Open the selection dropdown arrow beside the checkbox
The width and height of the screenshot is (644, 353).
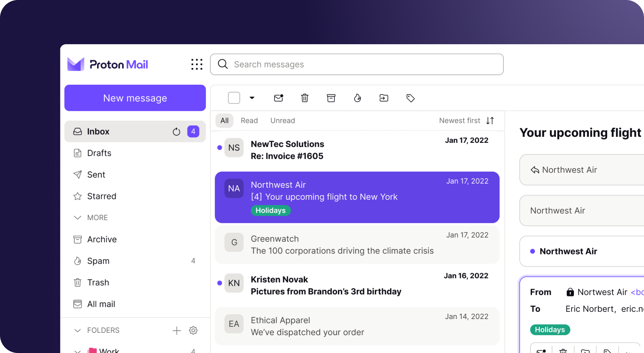pyautogui.click(x=252, y=98)
